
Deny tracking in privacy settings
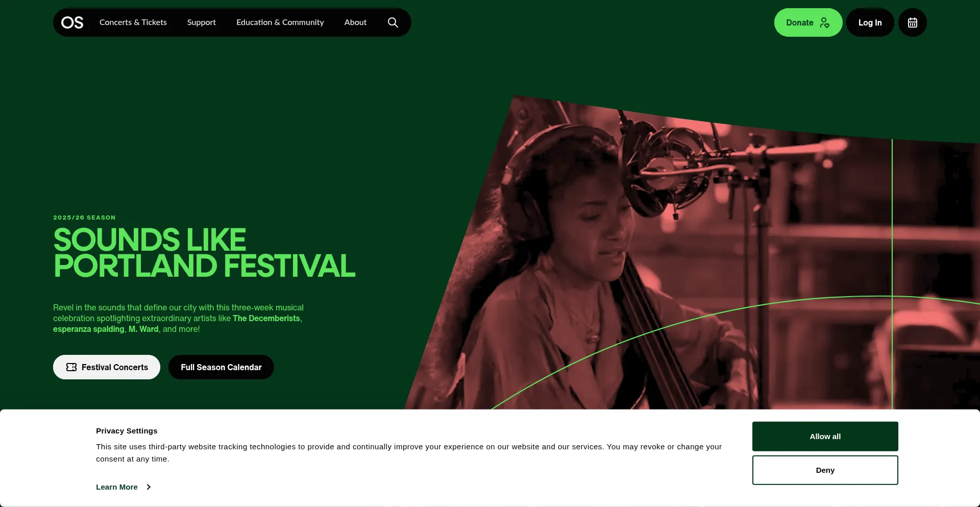tap(825, 470)
